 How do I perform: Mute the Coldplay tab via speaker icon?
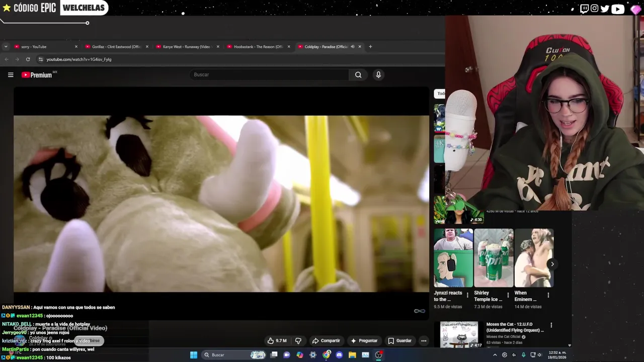tap(353, 47)
